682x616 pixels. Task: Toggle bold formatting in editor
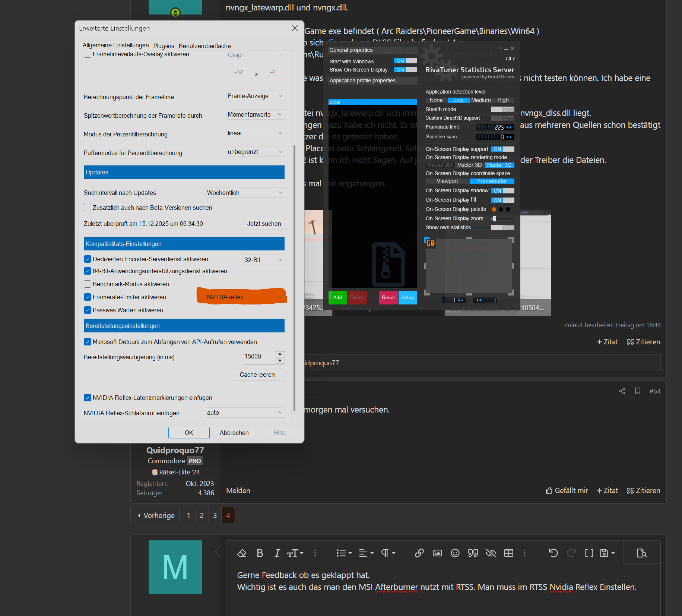coord(260,553)
